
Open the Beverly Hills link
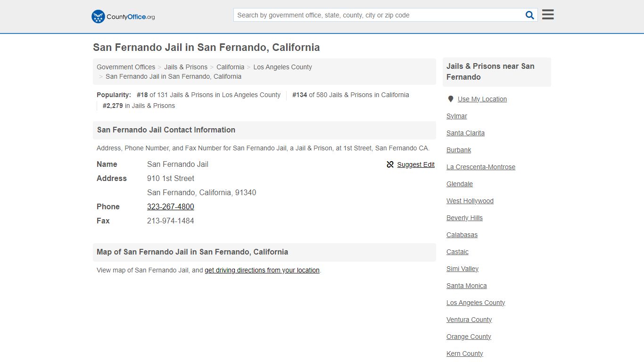coord(464,218)
